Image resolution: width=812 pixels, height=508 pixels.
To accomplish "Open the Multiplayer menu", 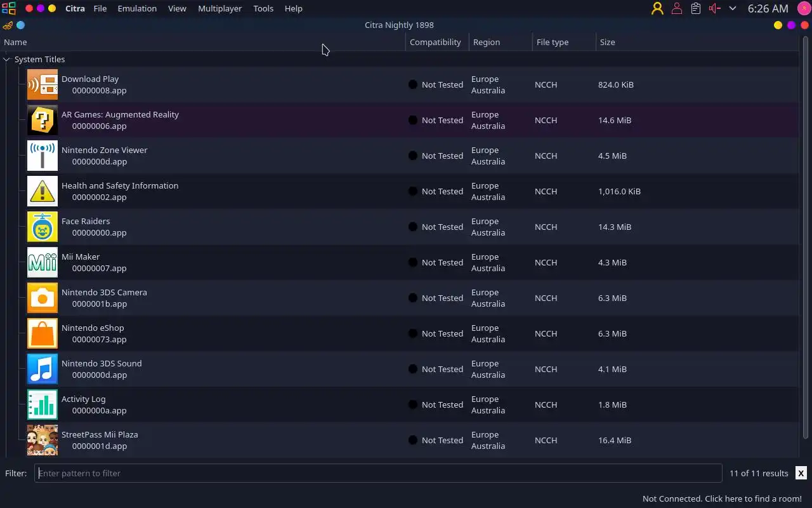I will (x=219, y=8).
